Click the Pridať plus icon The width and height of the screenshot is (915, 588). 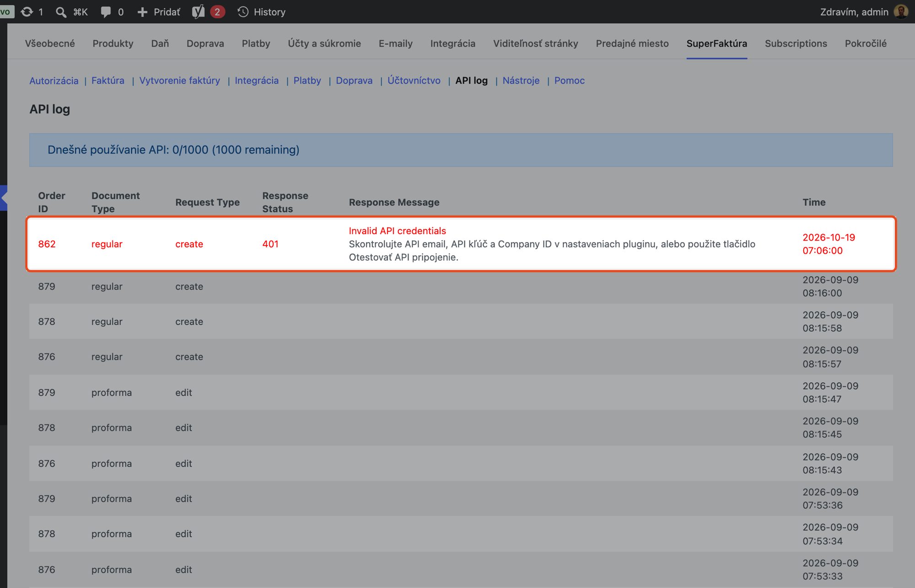pos(142,12)
